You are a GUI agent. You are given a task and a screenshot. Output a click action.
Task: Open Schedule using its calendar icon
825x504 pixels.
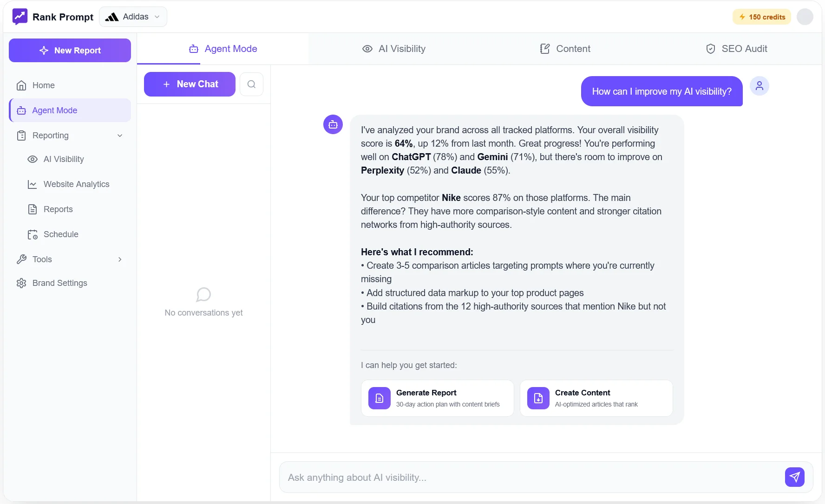(x=32, y=234)
